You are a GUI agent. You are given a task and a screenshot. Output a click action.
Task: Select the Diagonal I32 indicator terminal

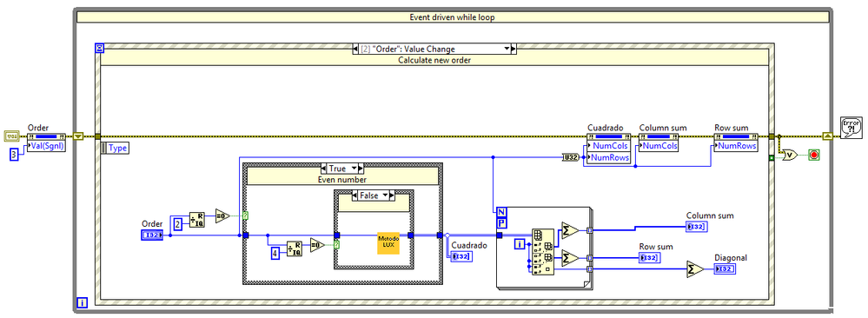point(726,268)
